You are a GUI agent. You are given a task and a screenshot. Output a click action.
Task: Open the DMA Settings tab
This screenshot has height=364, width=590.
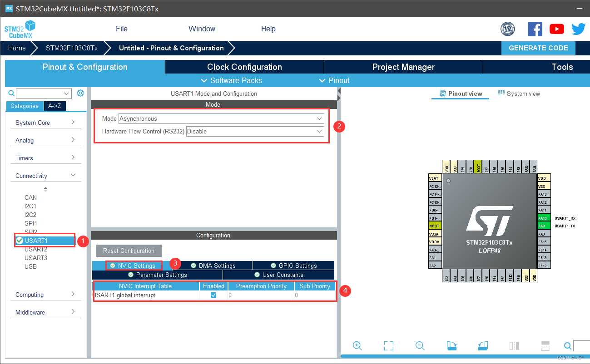point(213,266)
